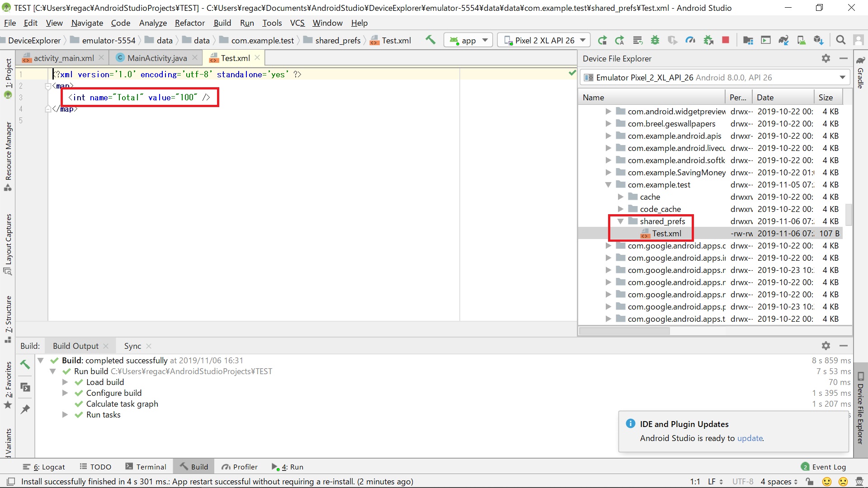The width and height of the screenshot is (868, 488).
Task: Click the update link in notification
Action: pyautogui.click(x=750, y=438)
